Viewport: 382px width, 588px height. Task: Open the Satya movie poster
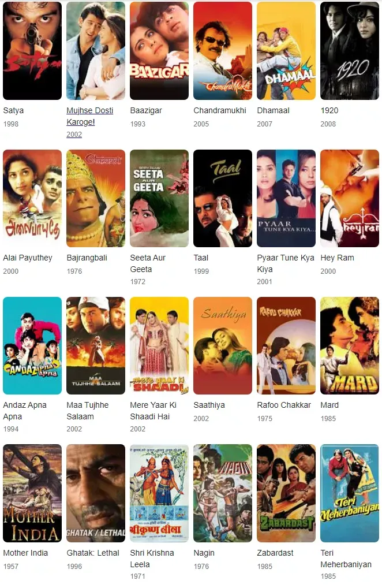(x=32, y=51)
